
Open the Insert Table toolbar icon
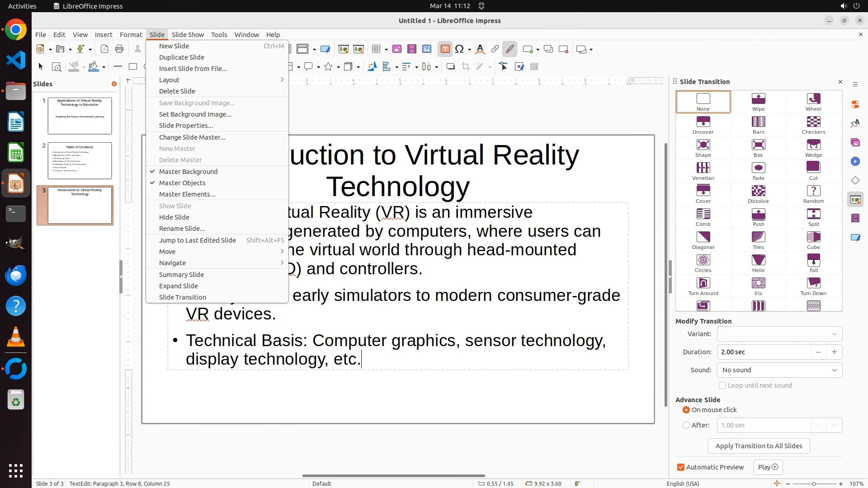coord(376,49)
